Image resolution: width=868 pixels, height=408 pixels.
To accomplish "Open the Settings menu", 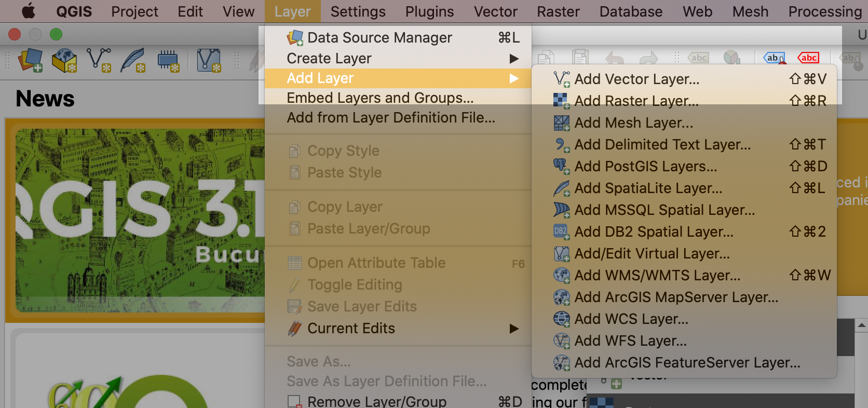I will 358,11.
